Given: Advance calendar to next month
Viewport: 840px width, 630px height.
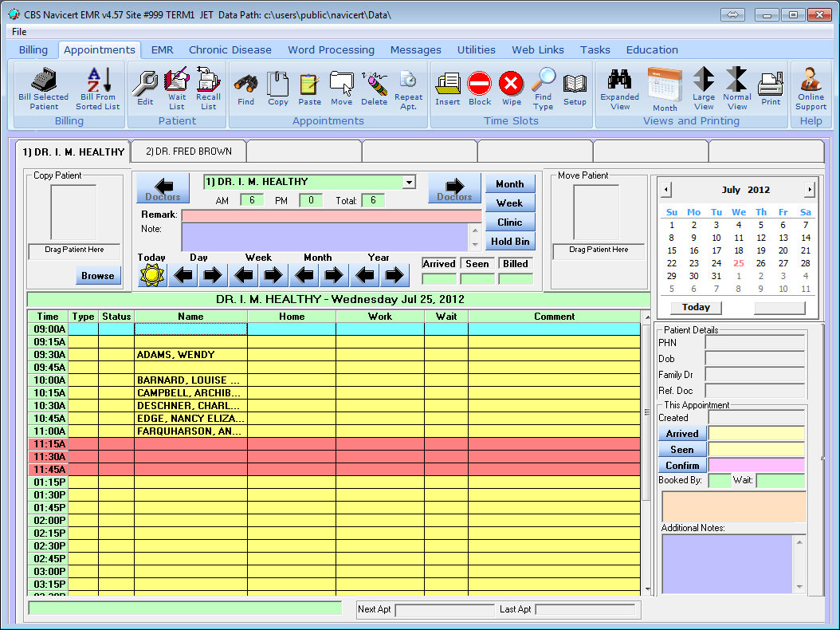Looking at the screenshot, I should coord(810,190).
